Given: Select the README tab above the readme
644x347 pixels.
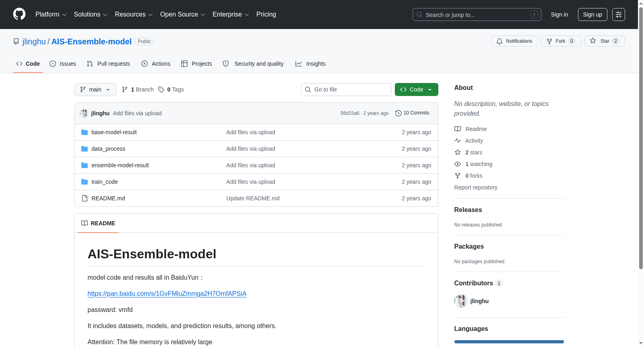Looking at the screenshot, I should click(x=98, y=223).
